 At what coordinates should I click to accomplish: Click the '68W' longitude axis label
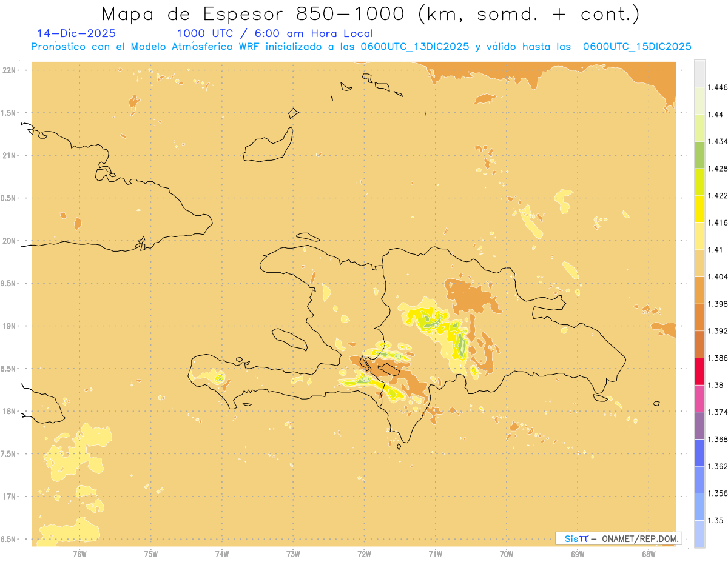649,554
